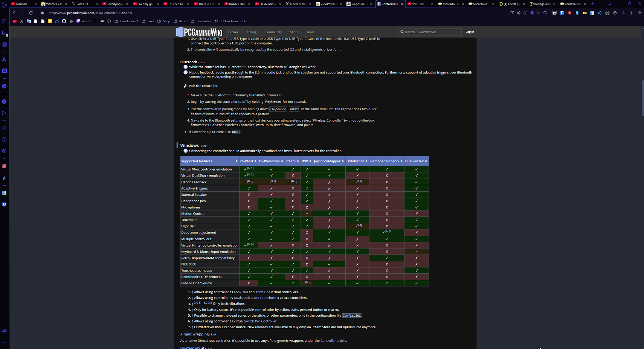644x349 pixels.
Task: Open History from the sidebar clock icon
Action: (x=5, y=128)
